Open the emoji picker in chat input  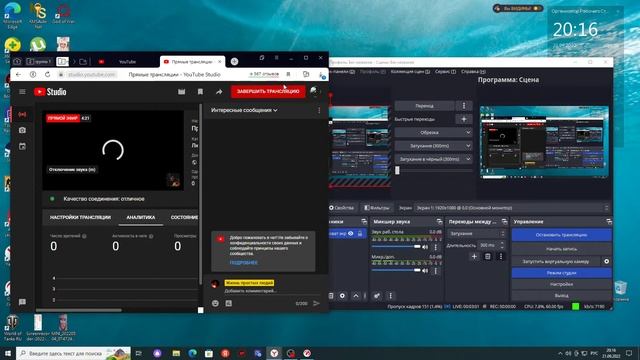pyautogui.click(x=216, y=303)
